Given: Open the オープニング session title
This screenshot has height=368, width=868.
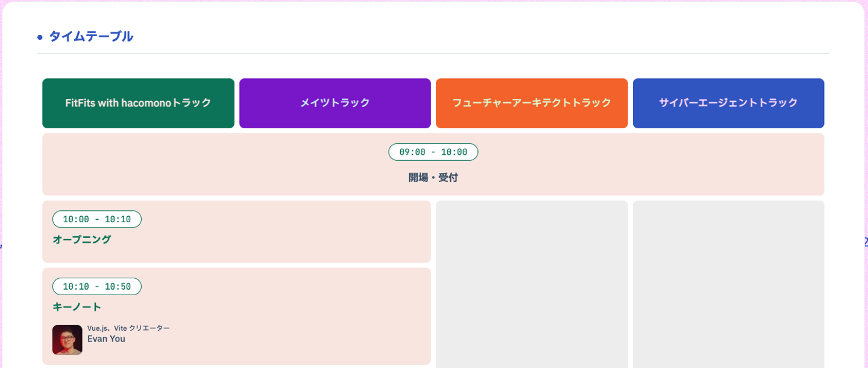Looking at the screenshot, I should coord(81,240).
